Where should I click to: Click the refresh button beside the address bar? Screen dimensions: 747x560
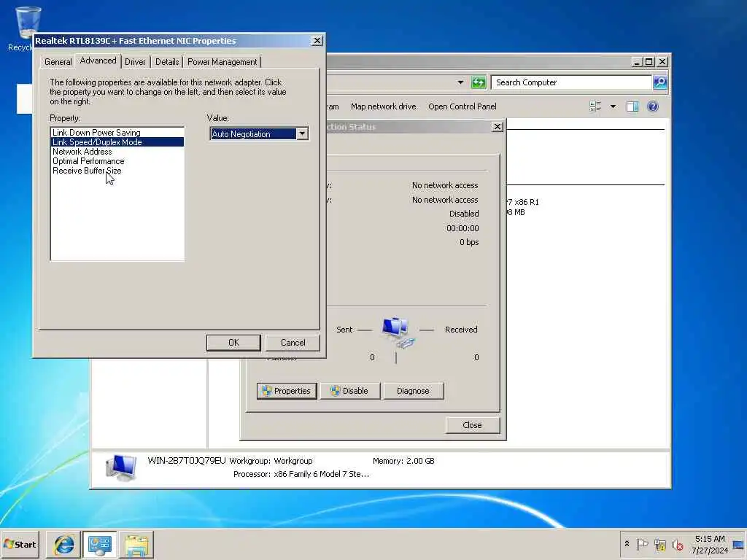(479, 82)
